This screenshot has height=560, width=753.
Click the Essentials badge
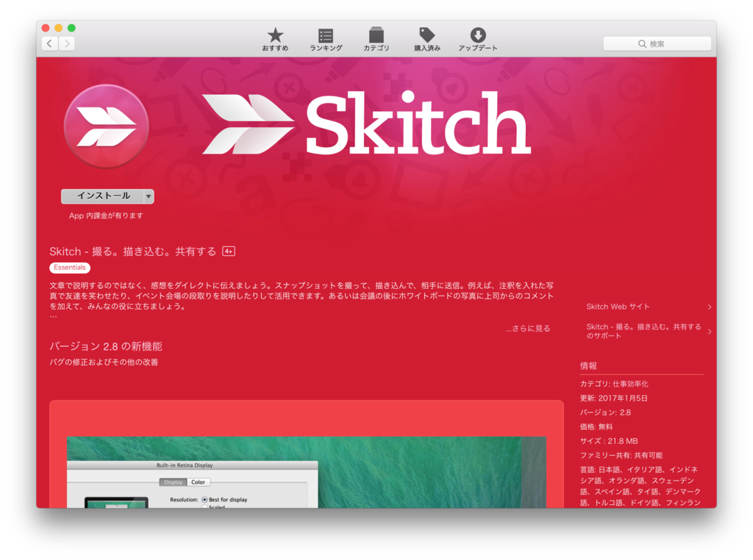(x=70, y=268)
